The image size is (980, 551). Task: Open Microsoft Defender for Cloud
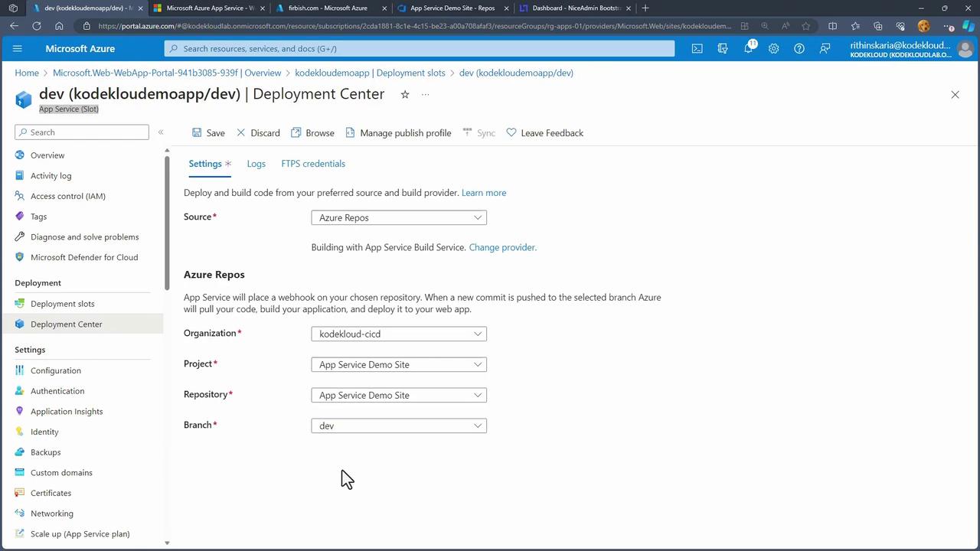[84, 257]
